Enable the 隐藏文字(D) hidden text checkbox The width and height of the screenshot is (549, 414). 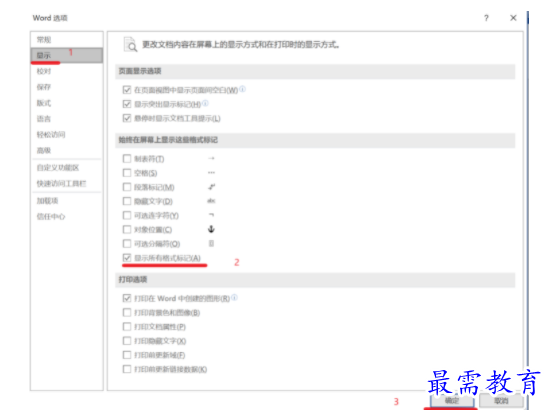point(127,201)
